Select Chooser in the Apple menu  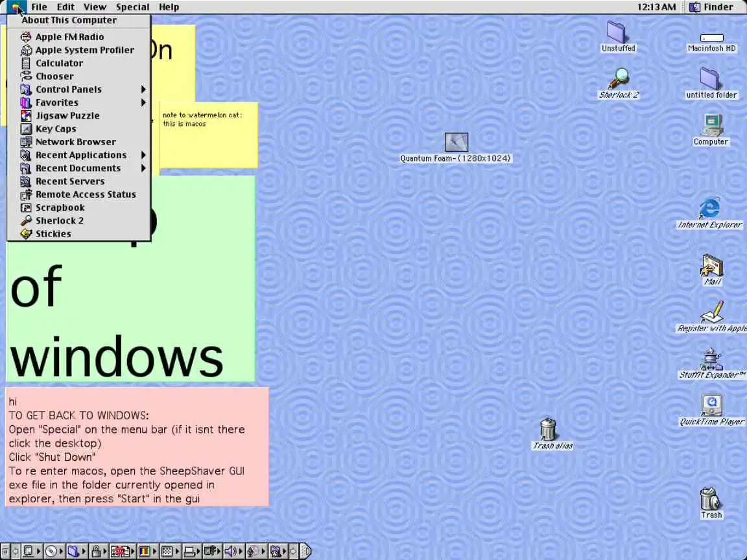click(x=78, y=76)
